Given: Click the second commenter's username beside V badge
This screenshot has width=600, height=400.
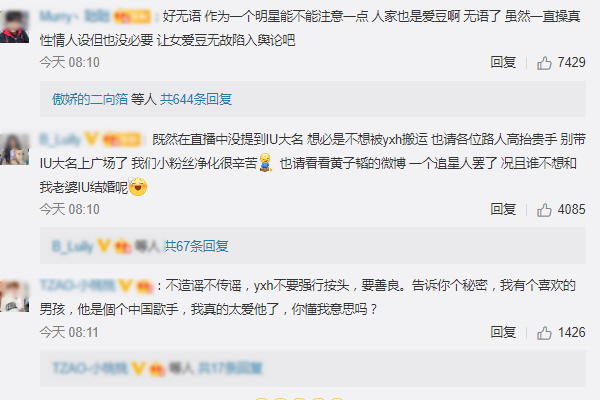Looking at the screenshot, I should [x=60, y=139].
